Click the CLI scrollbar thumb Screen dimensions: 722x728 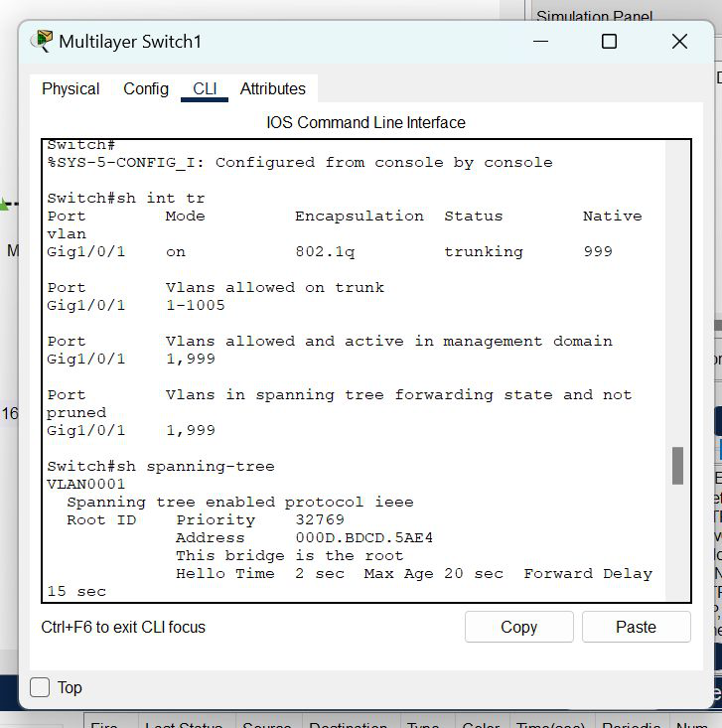(x=677, y=465)
